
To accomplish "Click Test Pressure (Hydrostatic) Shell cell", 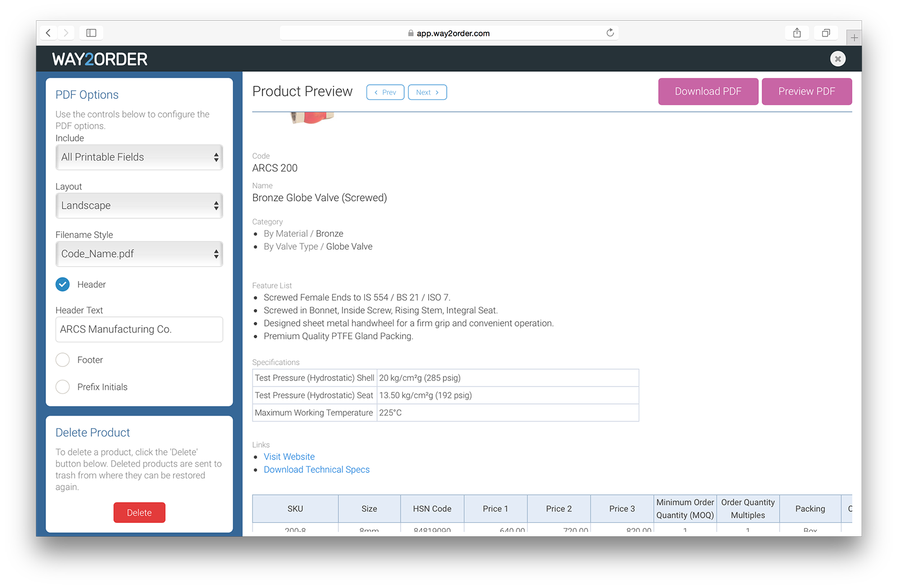I will pos(314,378).
